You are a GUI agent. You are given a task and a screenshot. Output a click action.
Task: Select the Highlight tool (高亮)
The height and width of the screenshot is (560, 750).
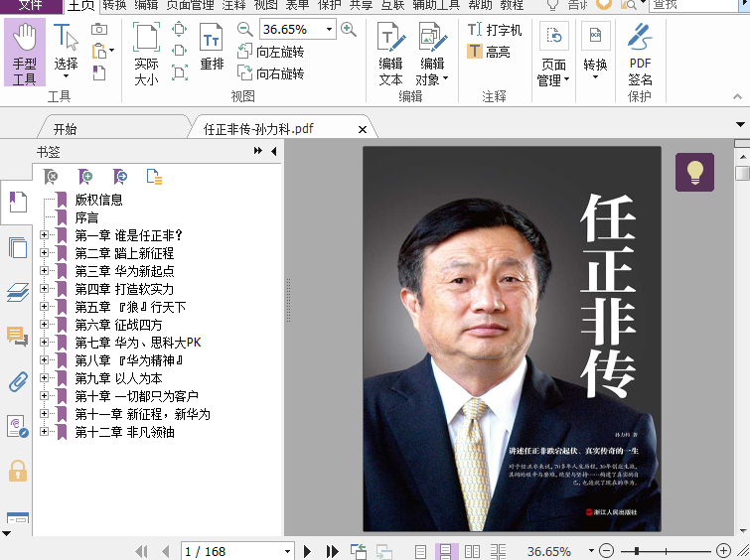tap(489, 52)
